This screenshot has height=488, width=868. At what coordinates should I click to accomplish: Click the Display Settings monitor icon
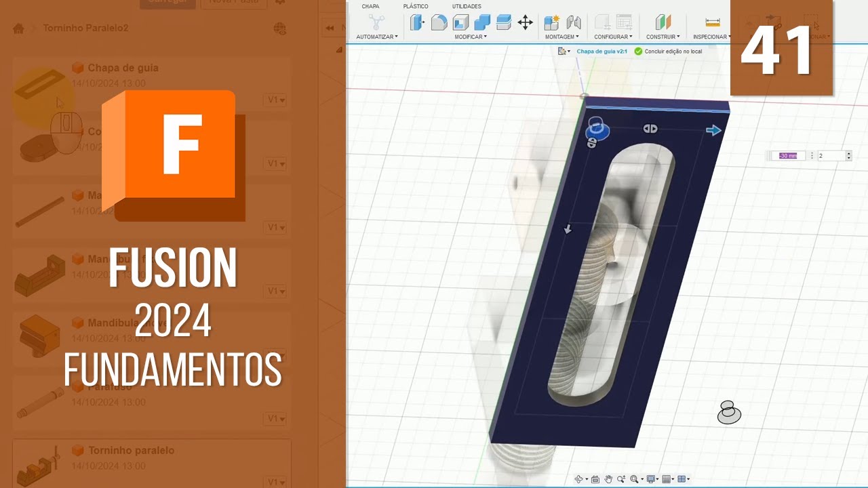coord(651,479)
